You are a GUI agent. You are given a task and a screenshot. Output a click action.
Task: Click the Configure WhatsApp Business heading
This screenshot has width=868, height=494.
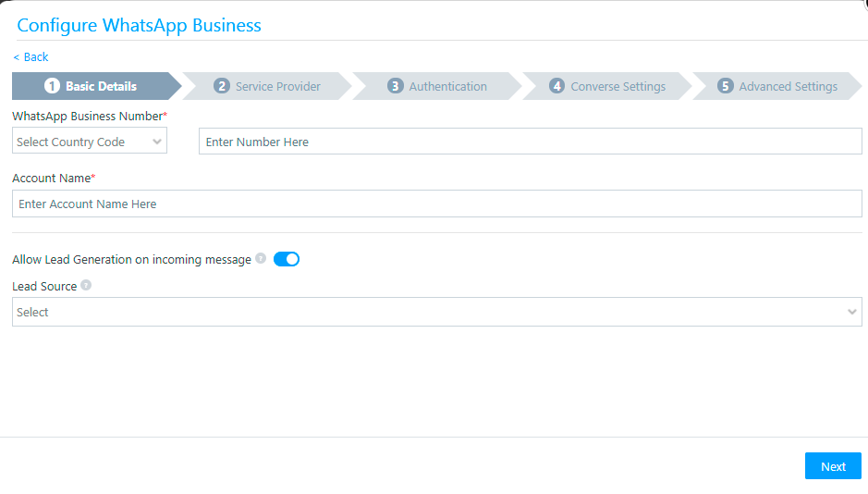pos(139,26)
